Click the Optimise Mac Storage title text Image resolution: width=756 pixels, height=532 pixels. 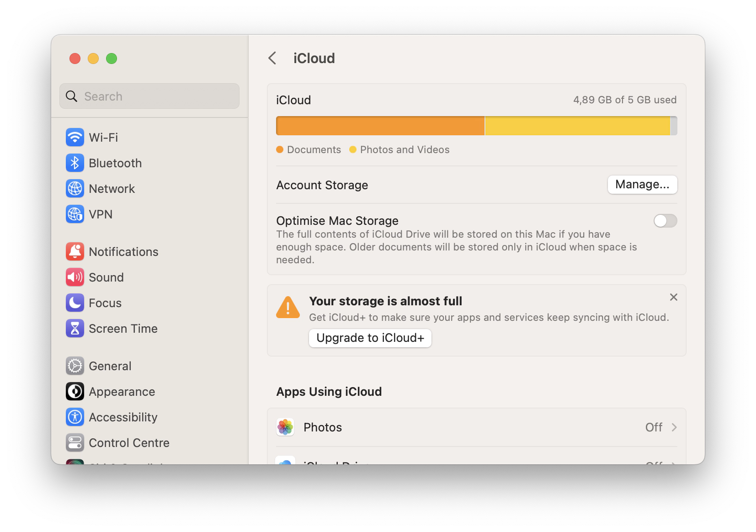(337, 220)
